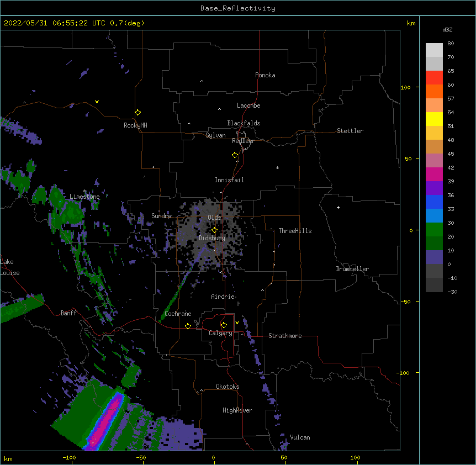Click the Lake Louise label

tap(10, 267)
